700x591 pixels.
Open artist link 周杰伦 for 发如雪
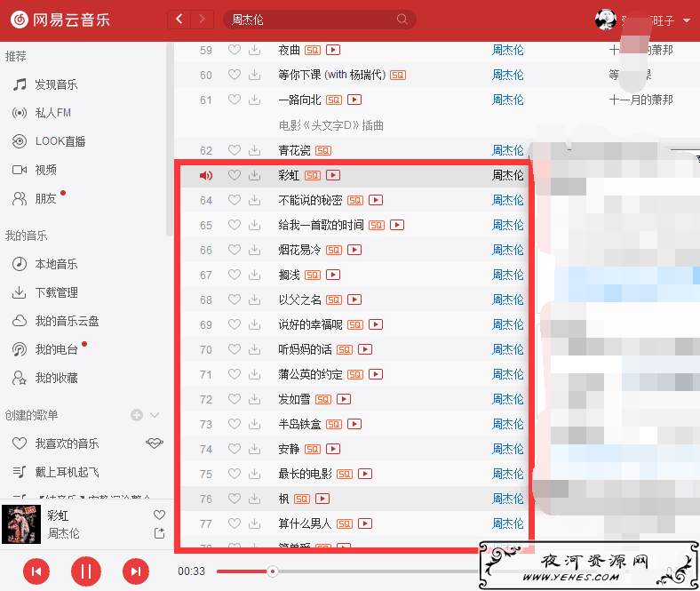click(507, 399)
